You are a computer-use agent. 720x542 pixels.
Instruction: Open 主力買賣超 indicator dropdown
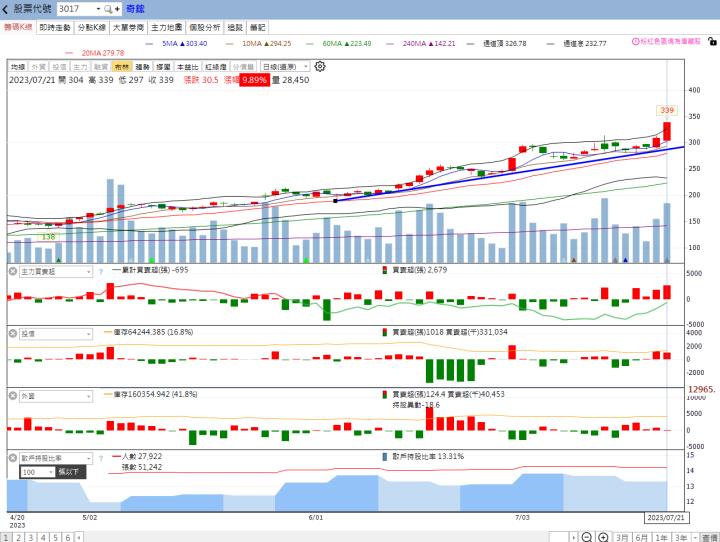[56, 271]
